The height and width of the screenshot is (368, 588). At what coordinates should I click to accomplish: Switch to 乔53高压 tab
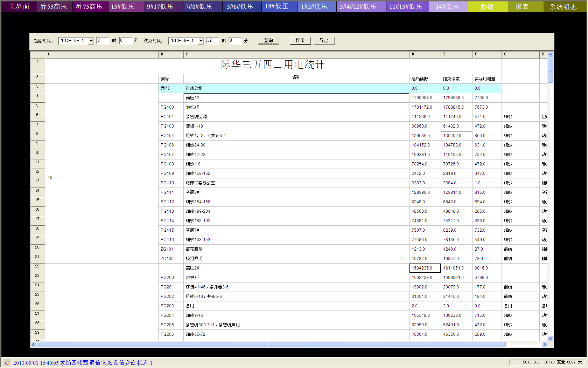tap(54, 7)
